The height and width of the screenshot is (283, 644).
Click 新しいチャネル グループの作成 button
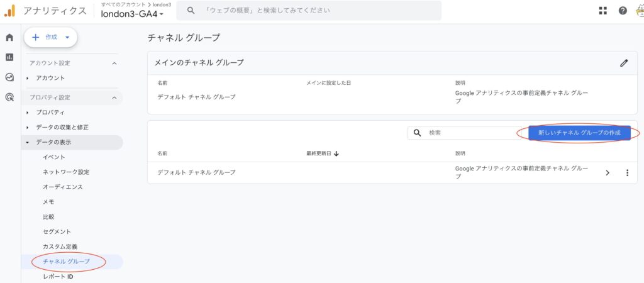coord(579,133)
